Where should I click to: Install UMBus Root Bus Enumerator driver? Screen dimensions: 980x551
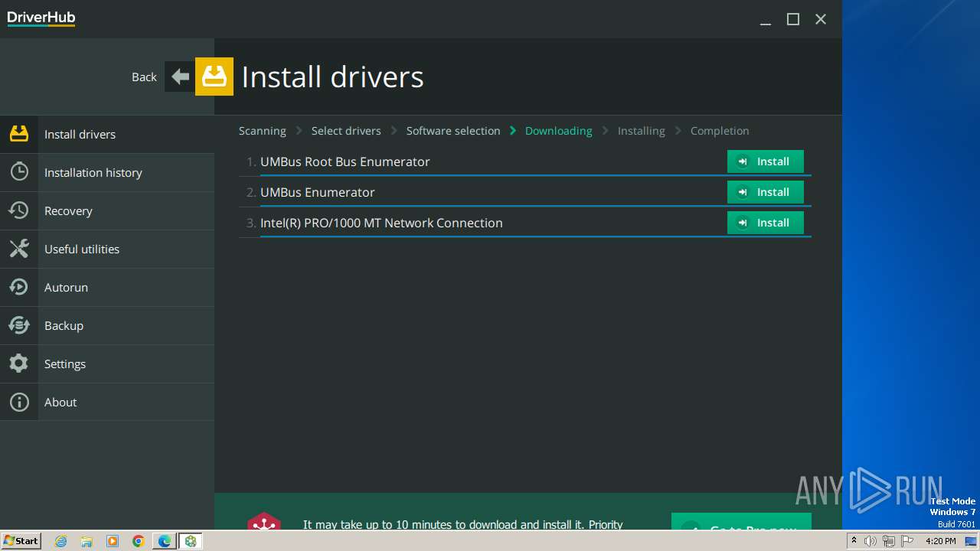(765, 161)
